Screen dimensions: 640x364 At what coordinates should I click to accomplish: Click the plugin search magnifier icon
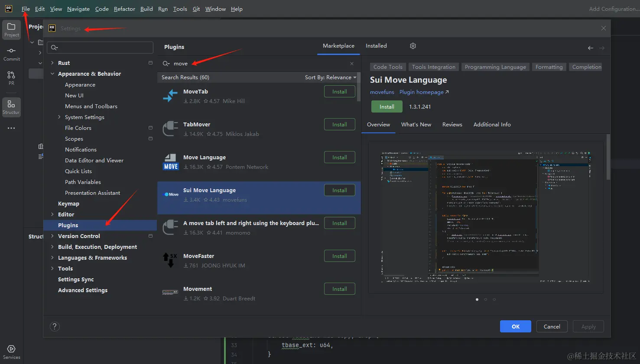coord(166,64)
